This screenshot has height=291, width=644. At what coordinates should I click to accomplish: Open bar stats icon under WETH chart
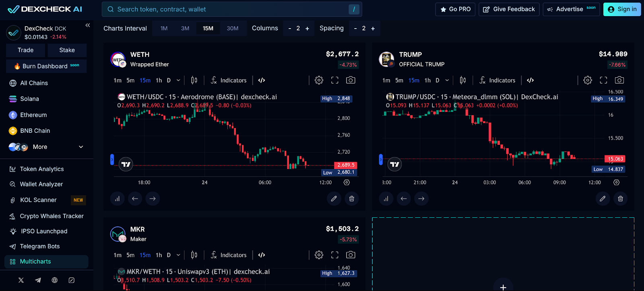(x=117, y=198)
